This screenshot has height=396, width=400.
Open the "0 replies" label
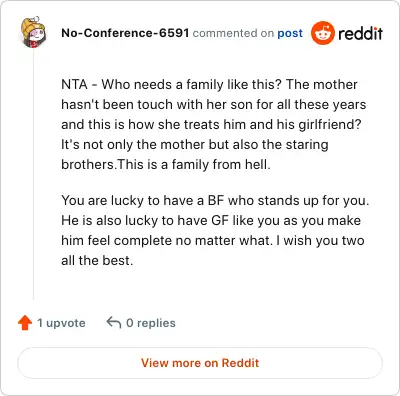(151, 323)
